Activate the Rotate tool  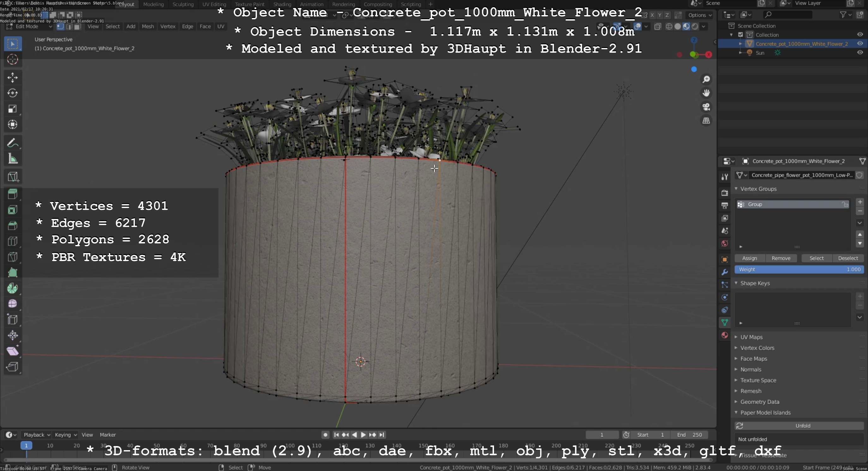[13, 93]
